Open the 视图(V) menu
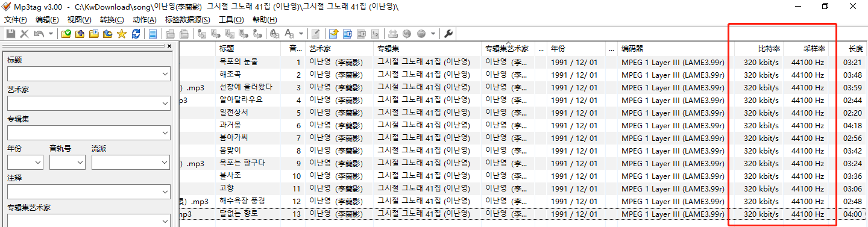Screen dimensions: 868x227 [x=80, y=20]
